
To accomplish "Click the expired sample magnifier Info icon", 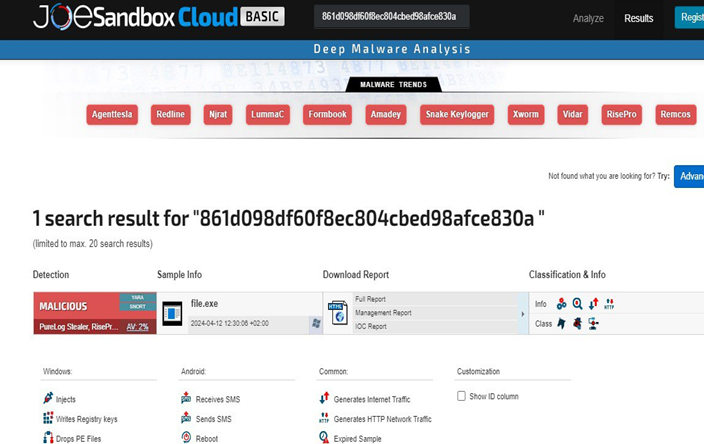I will point(577,304).
